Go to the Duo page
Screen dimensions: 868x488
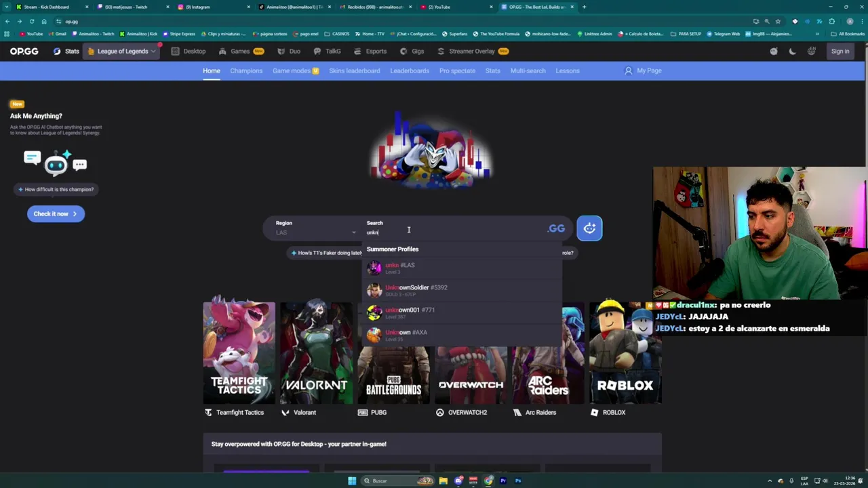289,51
